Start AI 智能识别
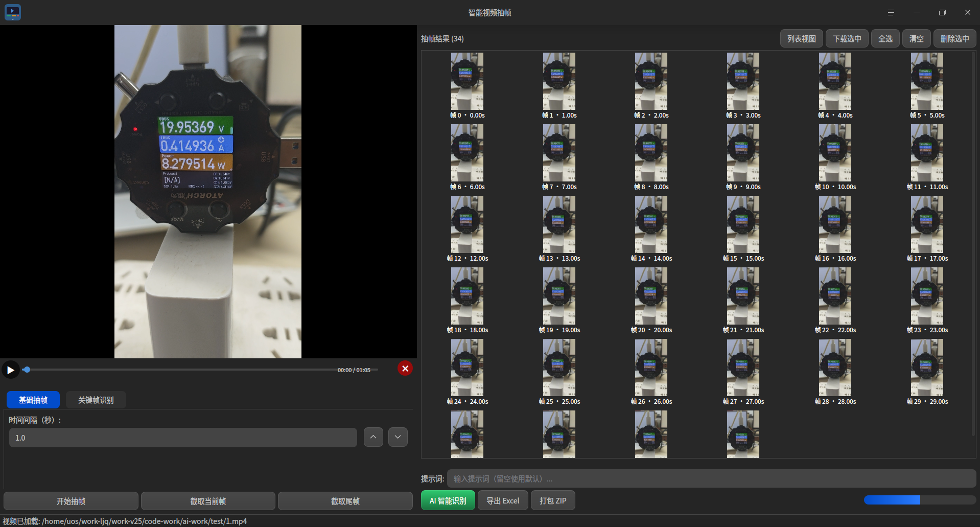980x527 pixels. click(x=448, y=500)
